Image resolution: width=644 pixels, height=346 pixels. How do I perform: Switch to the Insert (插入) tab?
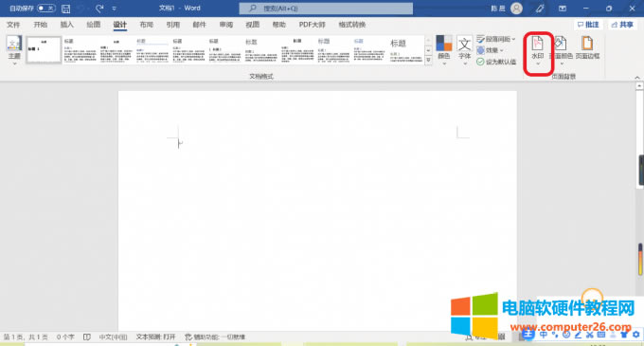coord(66,25)
